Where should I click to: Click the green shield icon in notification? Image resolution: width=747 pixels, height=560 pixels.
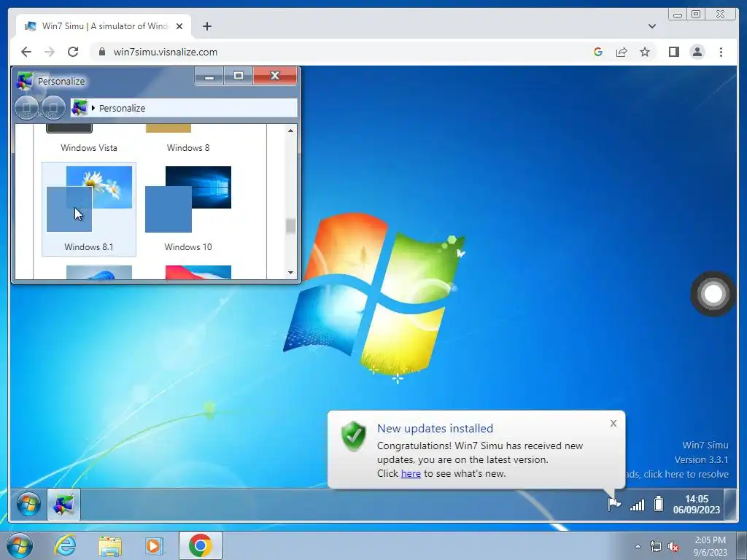[354, 436]
